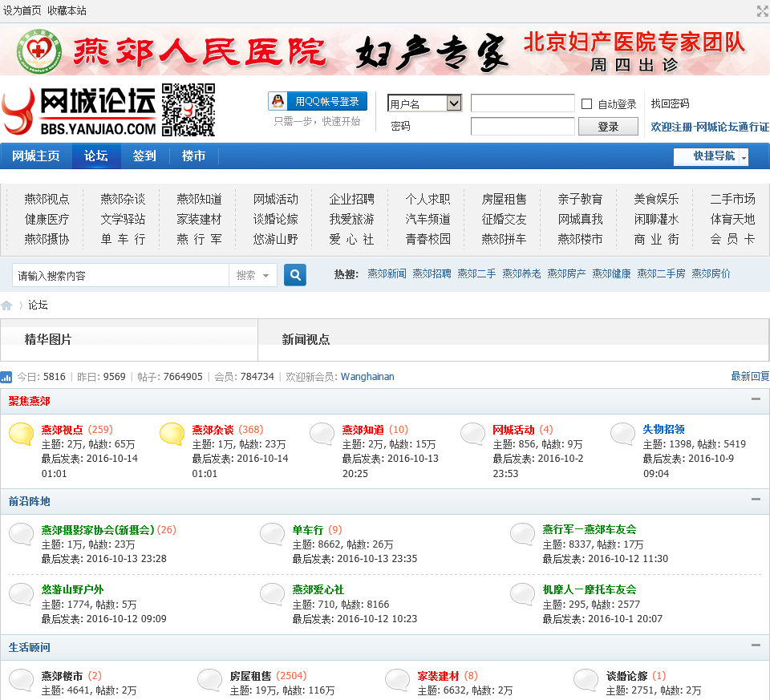
Task: Open the 房屋租售 forum title
Action: tap(250, 676)
